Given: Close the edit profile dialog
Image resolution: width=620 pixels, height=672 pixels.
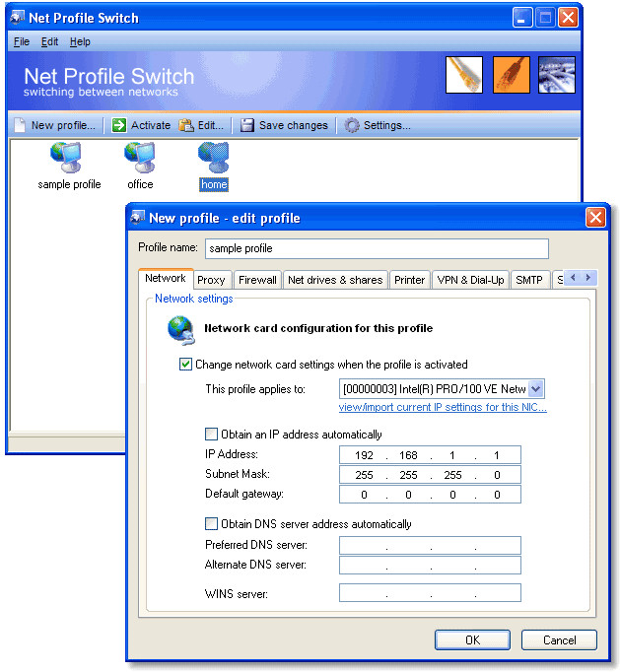Looking at the screenshot, I should [596, 218].
